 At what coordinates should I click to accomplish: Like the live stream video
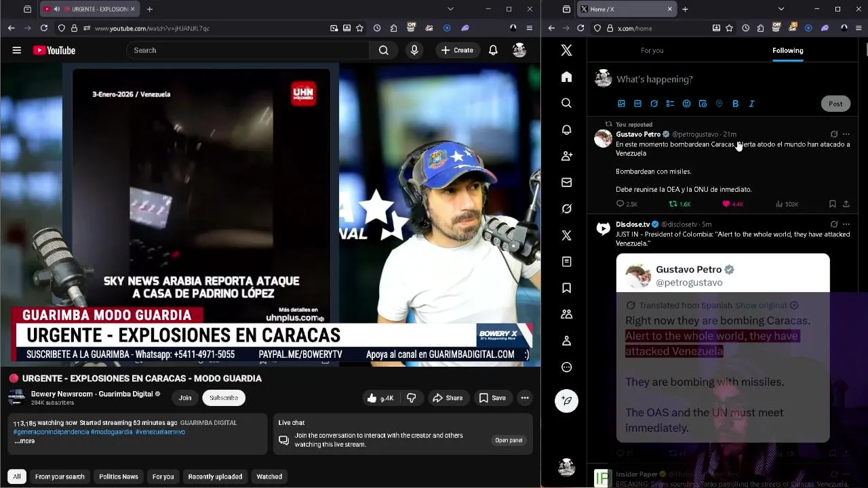(380, 398)
